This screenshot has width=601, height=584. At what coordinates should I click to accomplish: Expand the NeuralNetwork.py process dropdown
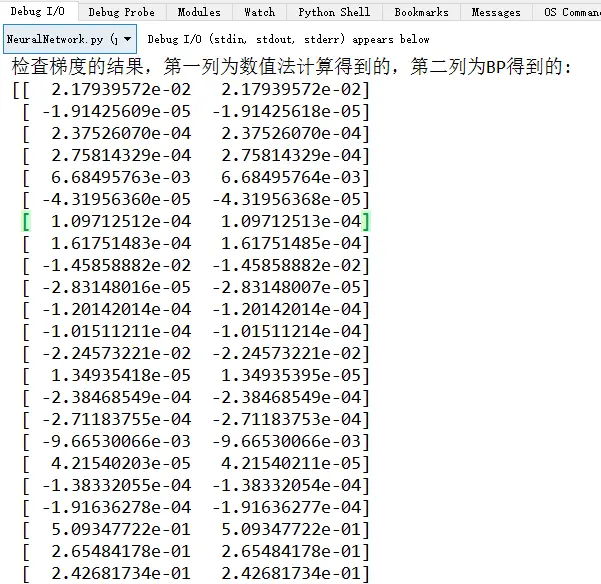(x=70, y=39)
